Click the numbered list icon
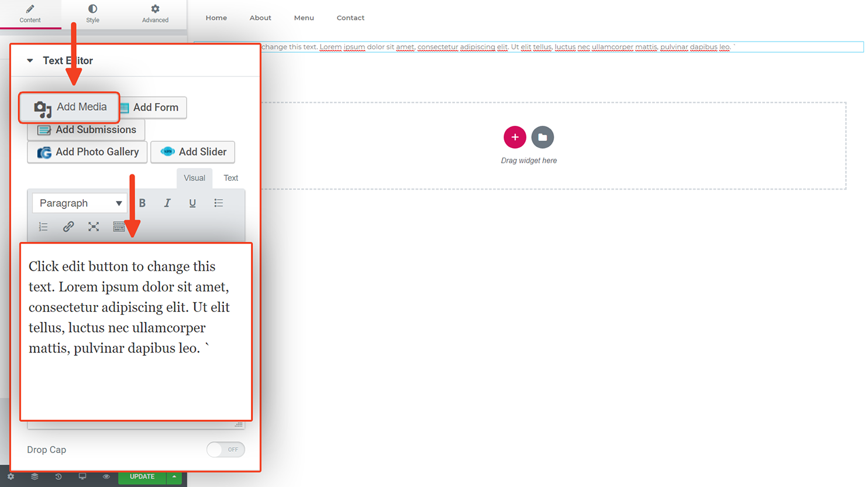The height and width of the screenshot is (487, 868). click(x=43, y=227)
